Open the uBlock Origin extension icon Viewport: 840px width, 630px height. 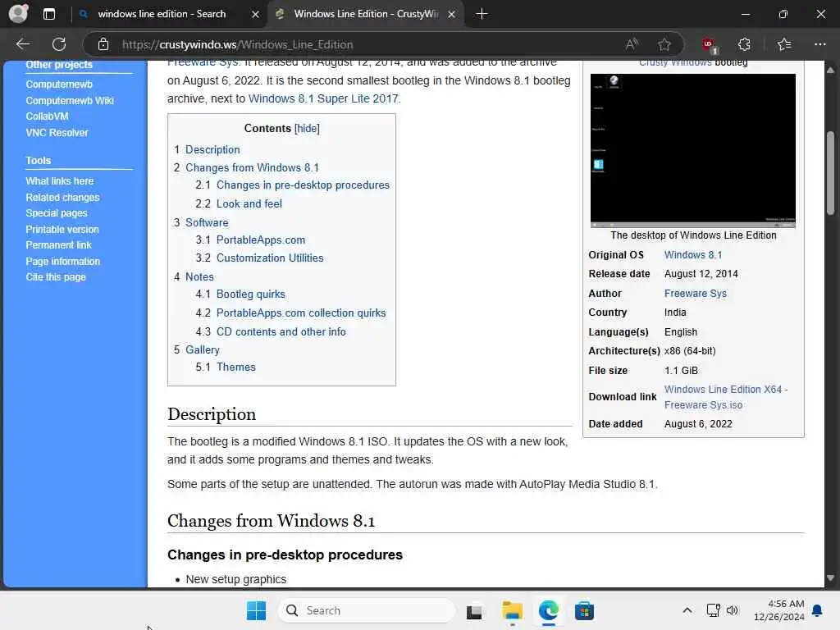tap(710, 45)
